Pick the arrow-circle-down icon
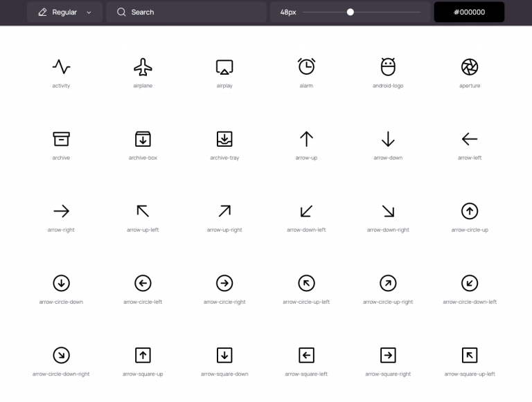The height and width of the screenshot is (402, 532). [x=62, y=283]
